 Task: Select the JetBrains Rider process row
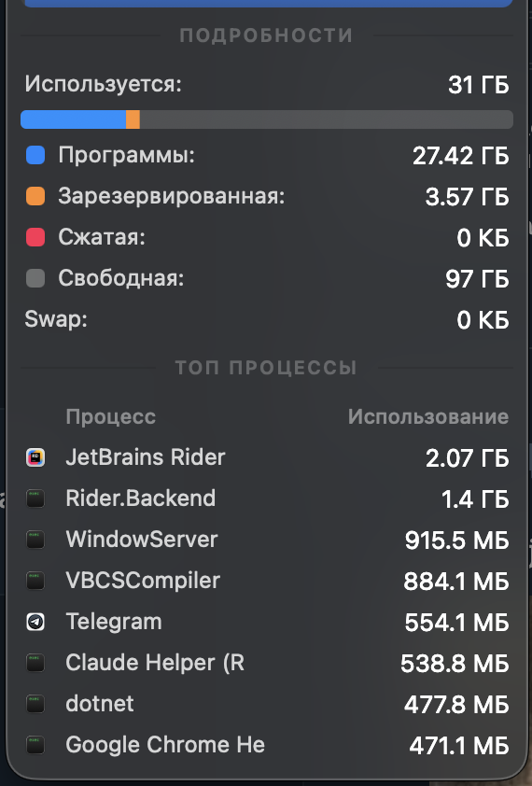(x=267, y=457)
